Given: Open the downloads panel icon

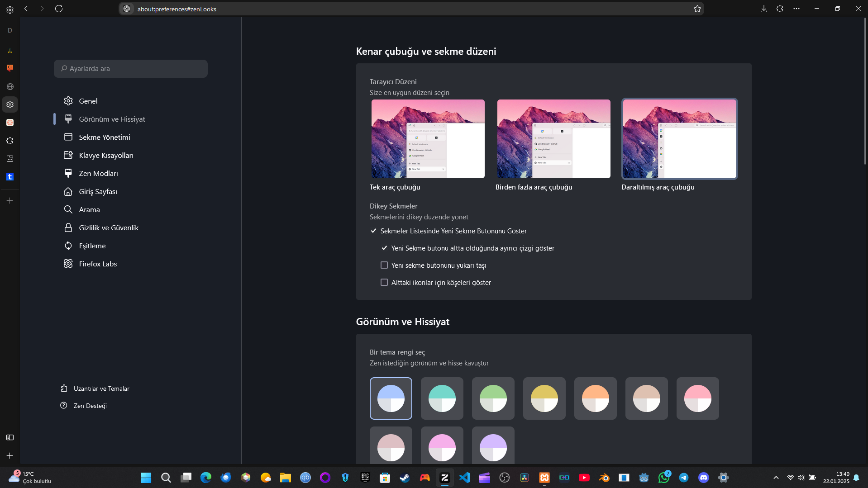Looking at the screenshot, I should click(763, 9).
